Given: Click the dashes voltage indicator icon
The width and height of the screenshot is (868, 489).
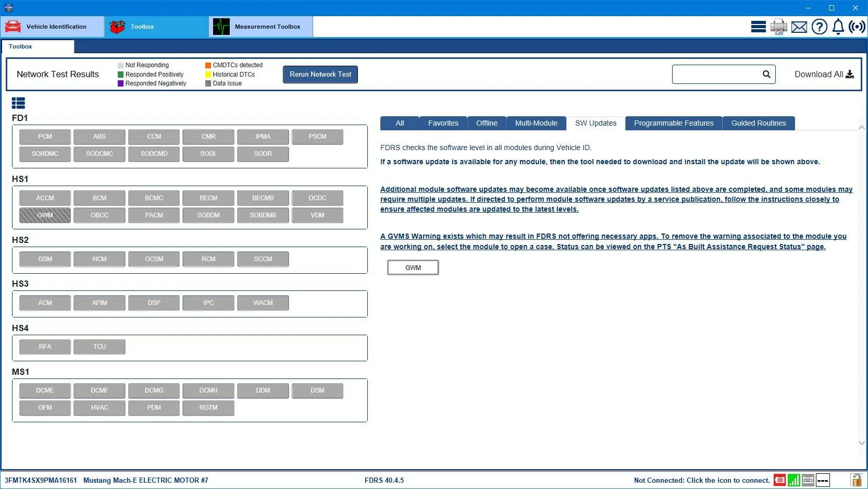Looking at the screenshot, I should [x=823, y=480].
